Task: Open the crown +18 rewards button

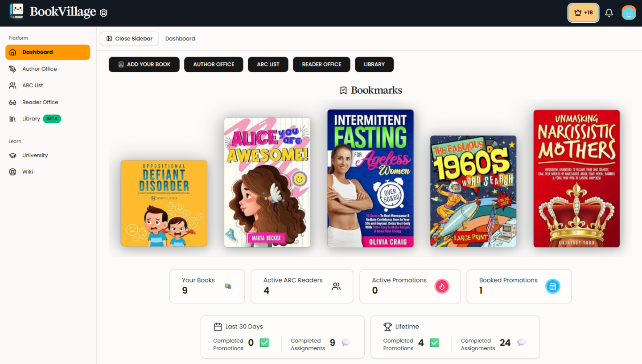Action: click(x=583, y=13)
